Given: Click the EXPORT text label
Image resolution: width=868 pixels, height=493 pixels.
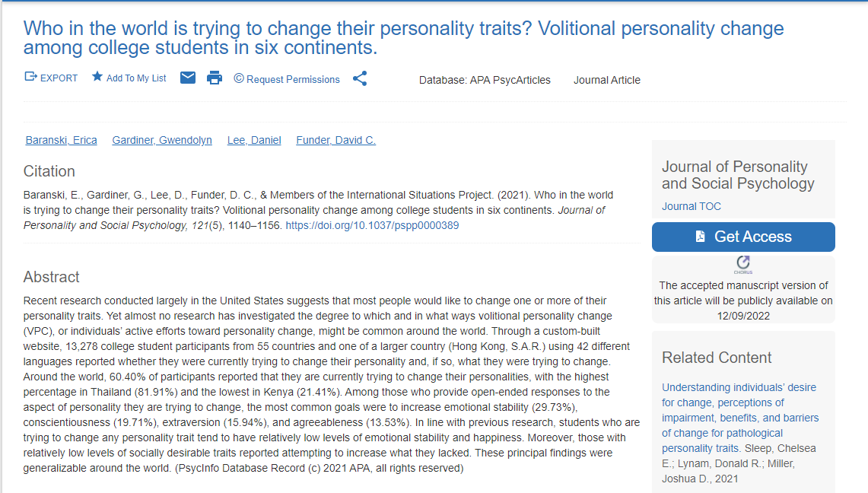Looking at the screenshot, I should tap(59, 78).
